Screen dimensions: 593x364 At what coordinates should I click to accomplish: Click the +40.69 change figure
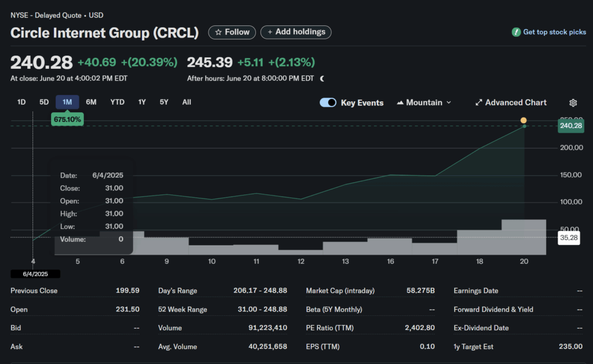(x=97, y=62)
